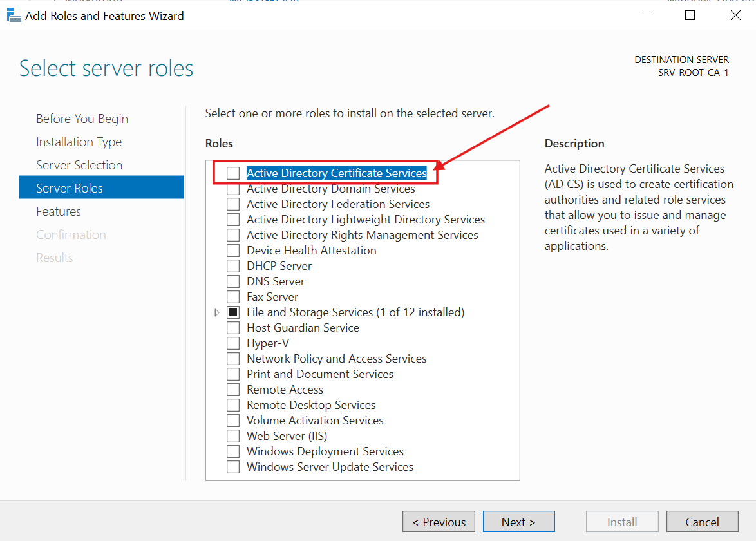Select the highlighted Active Directory Certificate Services label
Screen dimensions: 756x541
[335, 173]
